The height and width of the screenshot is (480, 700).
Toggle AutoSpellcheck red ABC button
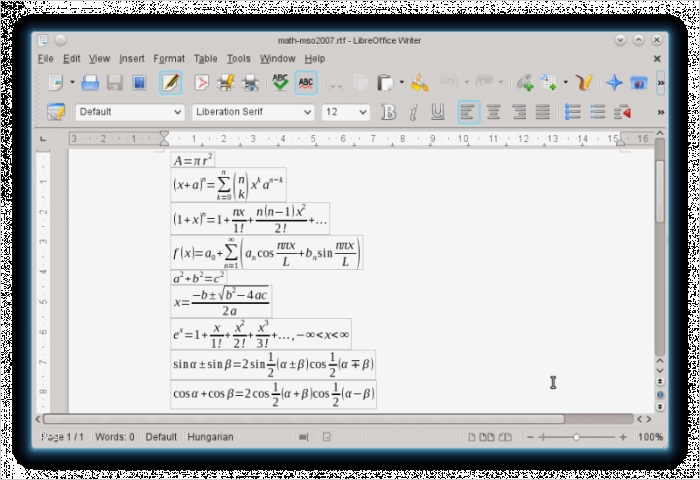306,83
